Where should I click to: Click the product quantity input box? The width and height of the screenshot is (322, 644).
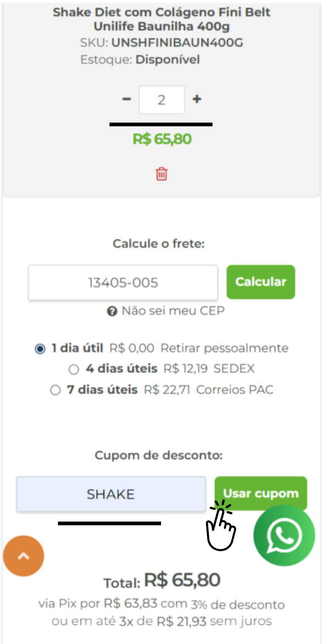(x=162, y=100)
